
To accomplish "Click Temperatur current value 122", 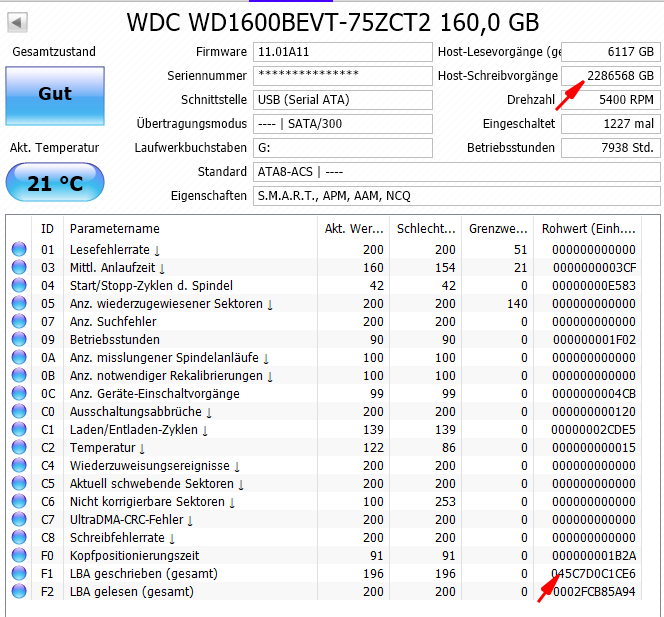I will tap(374, 448).
